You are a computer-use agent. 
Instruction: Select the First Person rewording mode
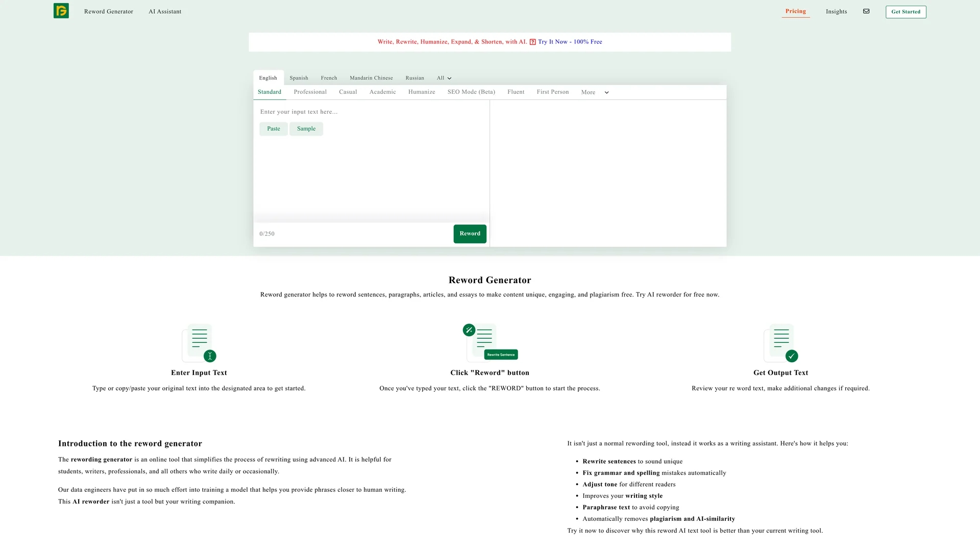coord(552,92)
